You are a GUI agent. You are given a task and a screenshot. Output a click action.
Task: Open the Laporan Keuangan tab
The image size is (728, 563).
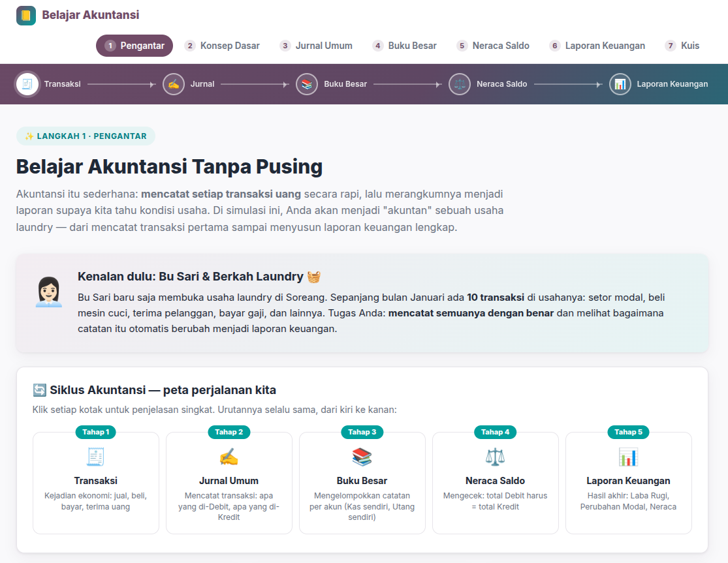tap(597, 46)
